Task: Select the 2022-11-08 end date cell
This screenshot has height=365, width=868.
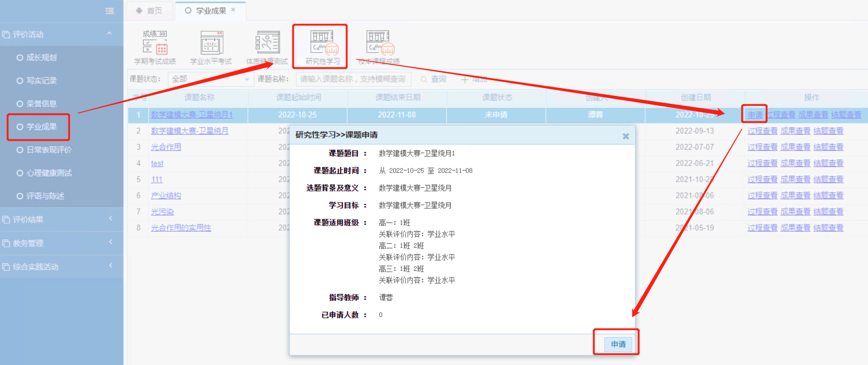Action: click(x=397, y=115)
